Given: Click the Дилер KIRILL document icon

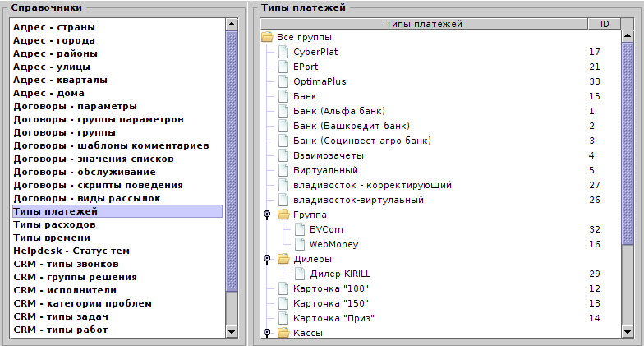Looking at the screenshot, I should [x=301, y=274].
